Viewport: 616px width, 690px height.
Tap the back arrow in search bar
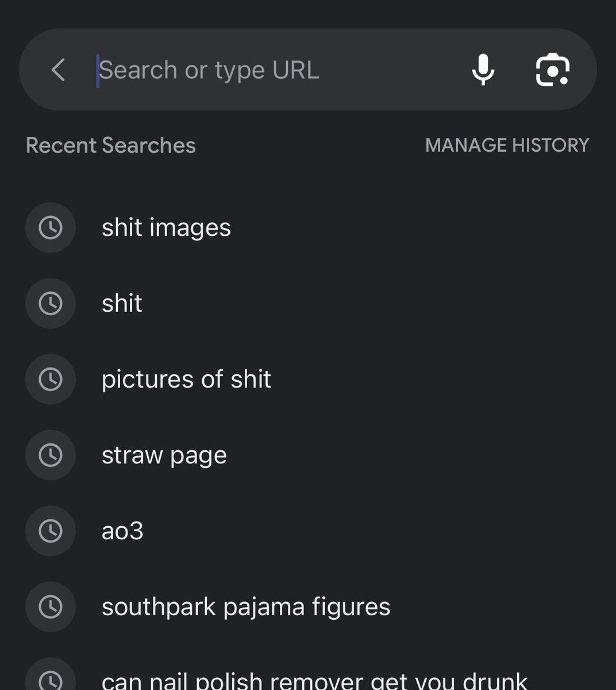coord(58,70)
